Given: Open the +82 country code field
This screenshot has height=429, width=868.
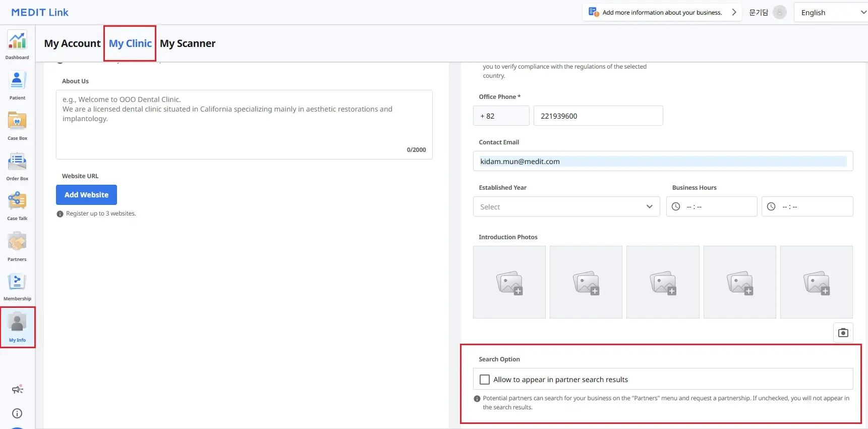Looking at the screenshot, I should tap(501, 116).
